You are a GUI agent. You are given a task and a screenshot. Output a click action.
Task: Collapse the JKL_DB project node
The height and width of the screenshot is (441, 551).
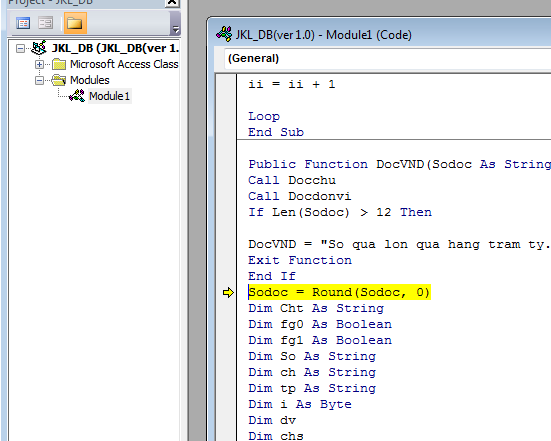[x=20, y=48]
